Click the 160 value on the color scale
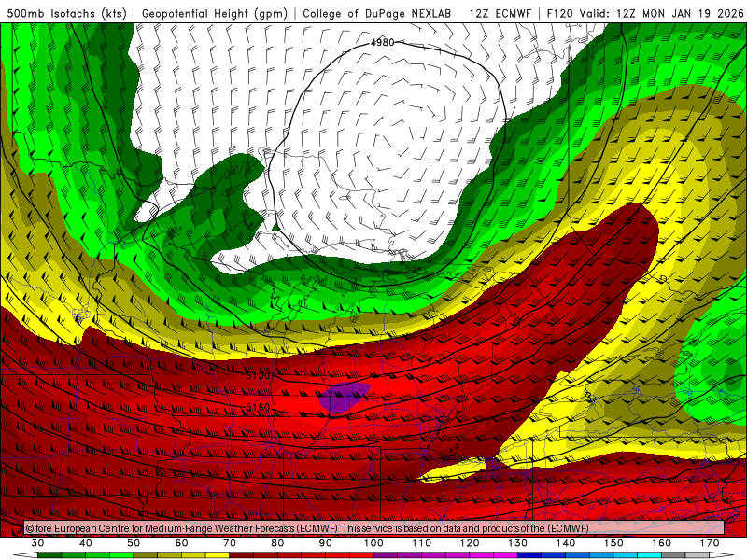Image resolution: width=747 pixels, height=560 pixels. pos(662,543)
